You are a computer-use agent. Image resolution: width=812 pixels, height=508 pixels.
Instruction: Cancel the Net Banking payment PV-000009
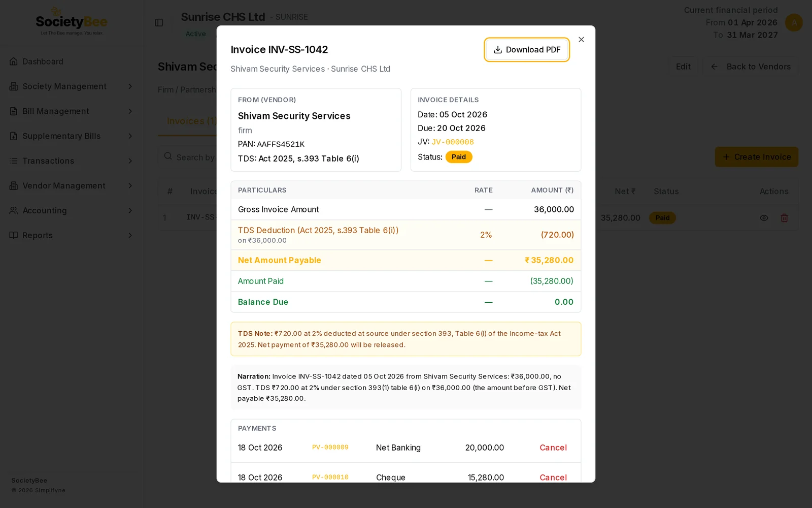click(x=553, y=448)
